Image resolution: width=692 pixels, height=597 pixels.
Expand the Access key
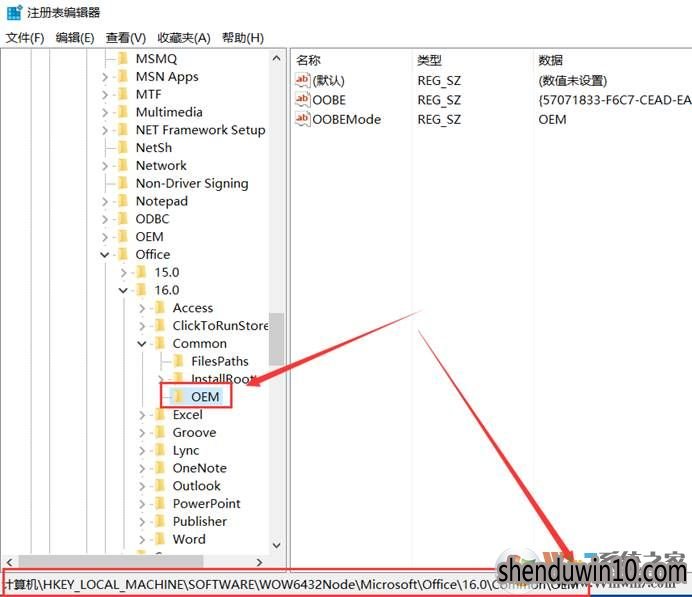[142, 308]
